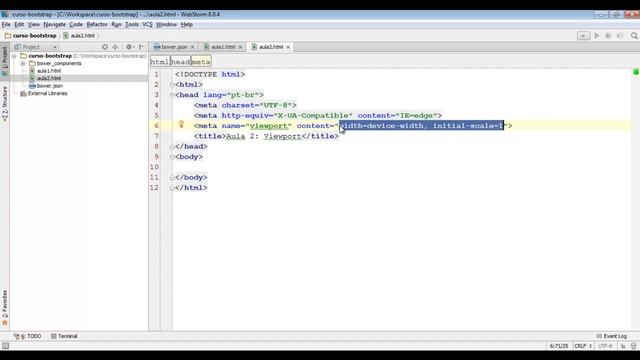Open the Project view selector dropdown
This screenshot has width=640, height=360.
pos(36,47)
